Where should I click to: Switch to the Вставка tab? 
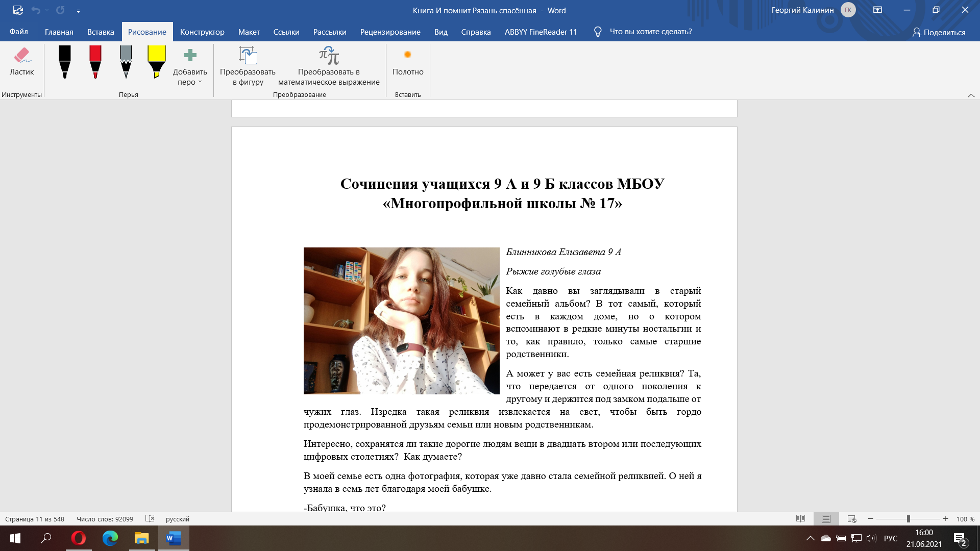pyautogui.click(x=101, y=32)
